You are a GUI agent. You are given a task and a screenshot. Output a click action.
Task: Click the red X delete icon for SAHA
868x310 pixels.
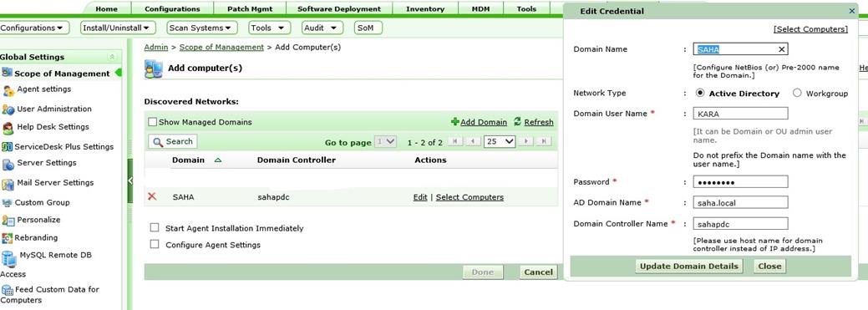point(152,196)
